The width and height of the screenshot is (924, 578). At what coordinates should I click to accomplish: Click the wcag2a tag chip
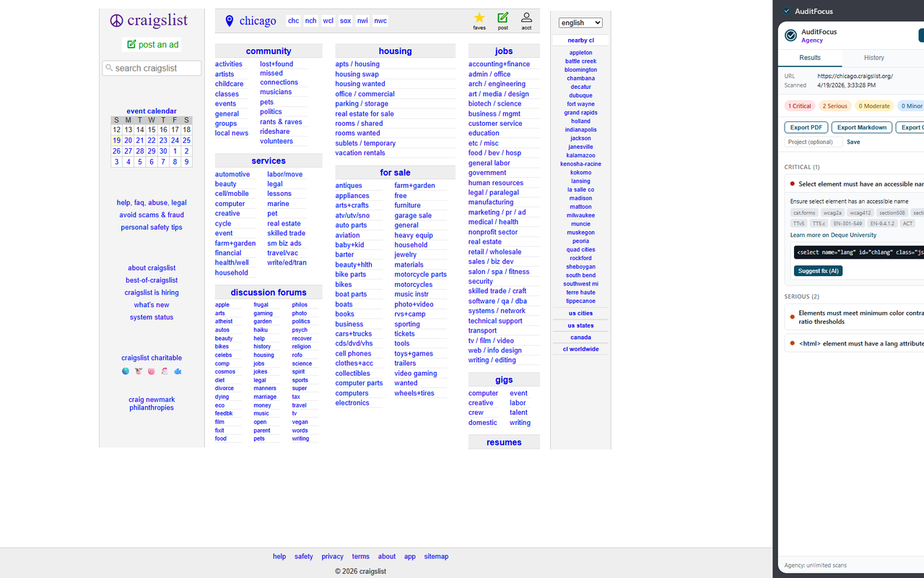click(x=832, y=213)
